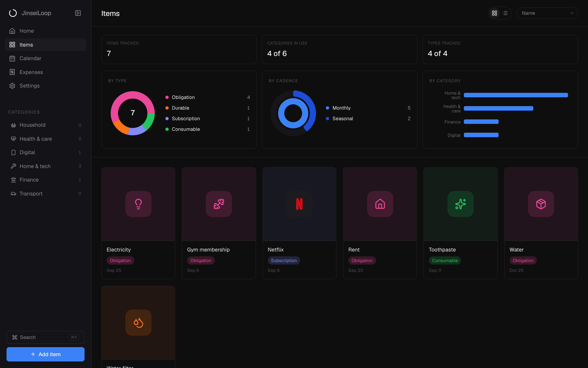Screen dimensions: 588x368
Task: Click the Transport car icon
Action: pyautogui.click(x=13, y=193)
